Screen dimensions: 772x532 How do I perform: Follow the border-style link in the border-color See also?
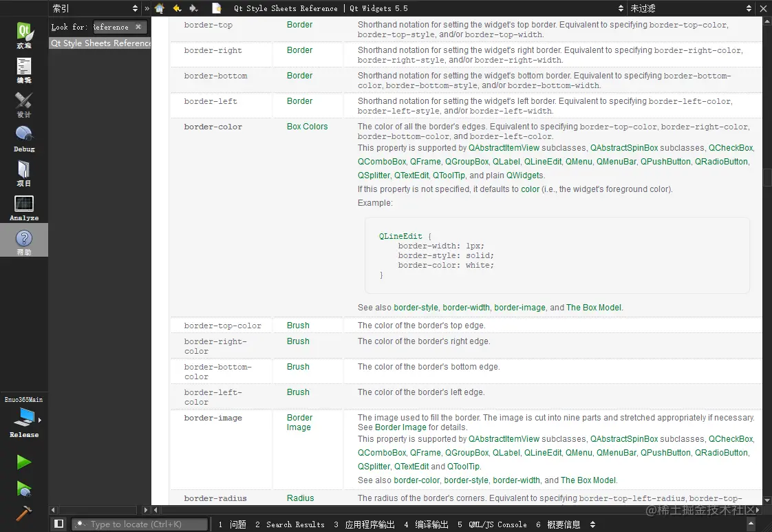416,308
